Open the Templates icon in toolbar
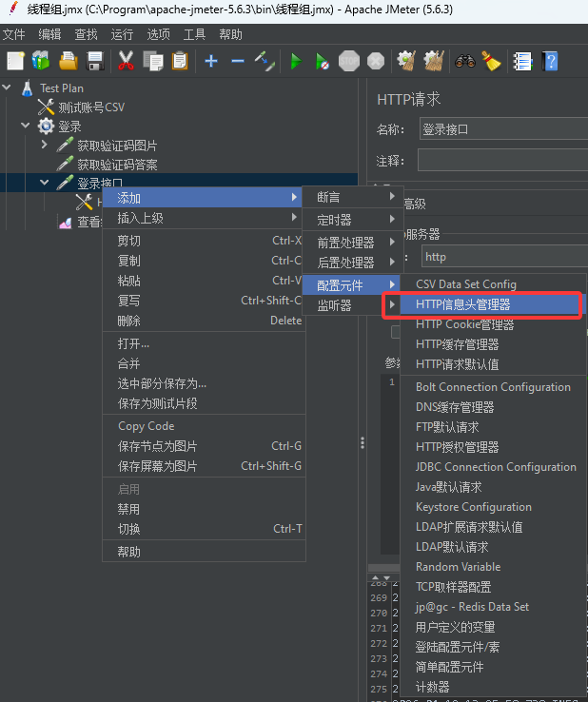 click(41, 61)
